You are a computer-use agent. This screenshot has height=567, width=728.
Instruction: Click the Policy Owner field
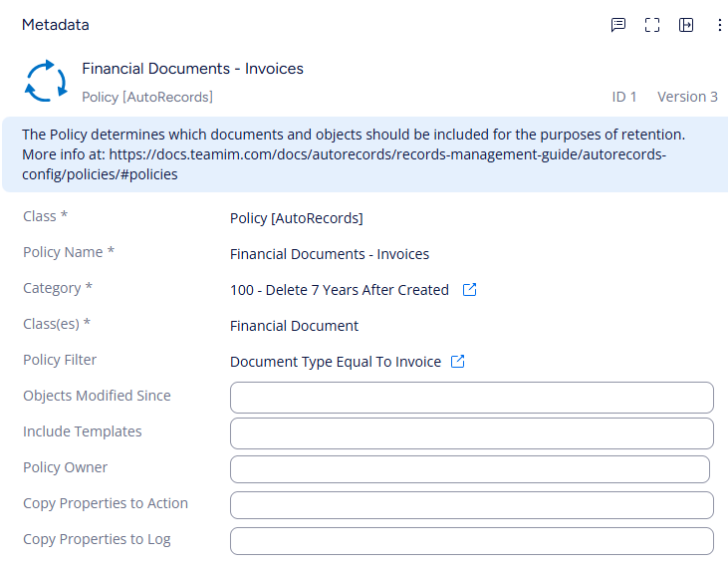(x=469, y=468)
